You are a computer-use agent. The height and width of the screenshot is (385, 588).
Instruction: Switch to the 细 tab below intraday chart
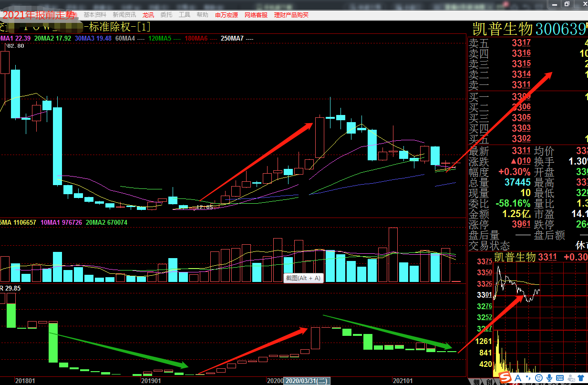[476, 382]
